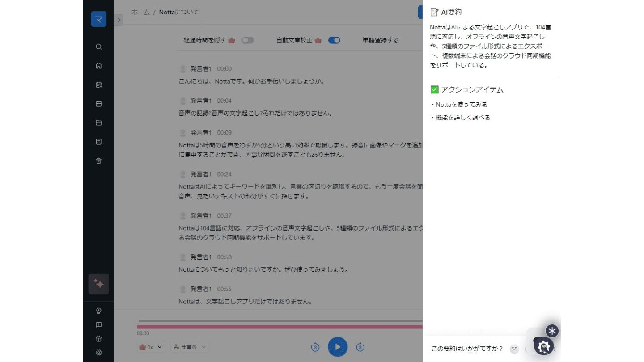Click the Nottaについて breadcrumb title
The width and height of the screenshot is (644, 362).
point(179,12)
